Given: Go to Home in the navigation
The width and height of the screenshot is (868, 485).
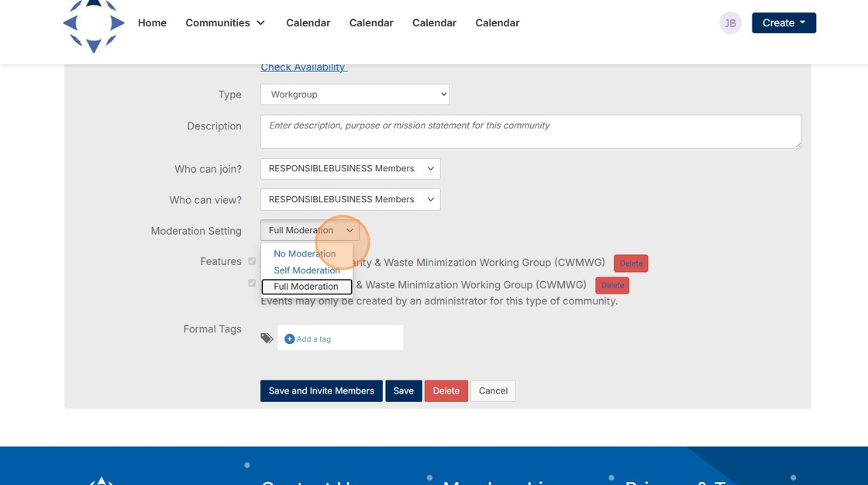Looking at the screenshot, I should [152, 22].
